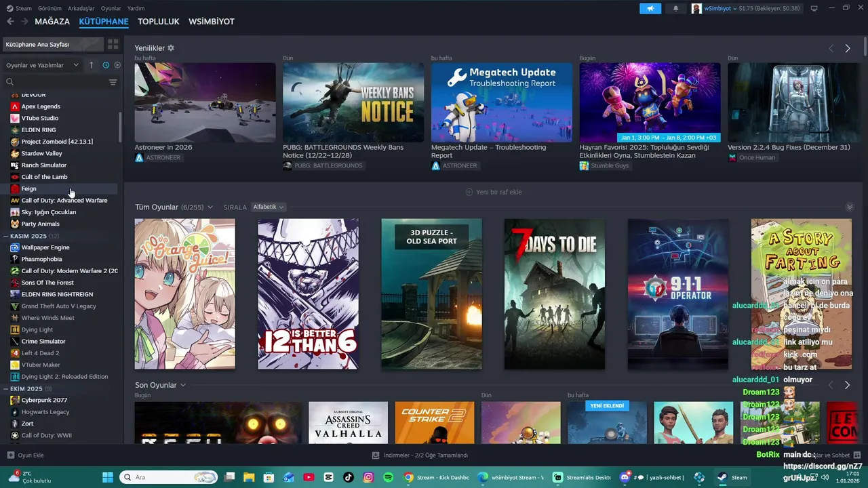Open the Oyunlar ve Yazılımlar dropdown

(42, 65)
